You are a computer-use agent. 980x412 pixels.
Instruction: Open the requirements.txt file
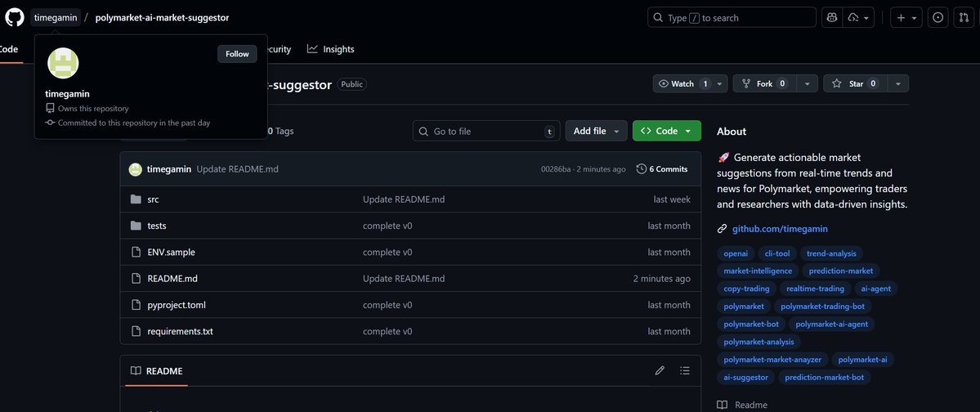(x=180, y=331)
